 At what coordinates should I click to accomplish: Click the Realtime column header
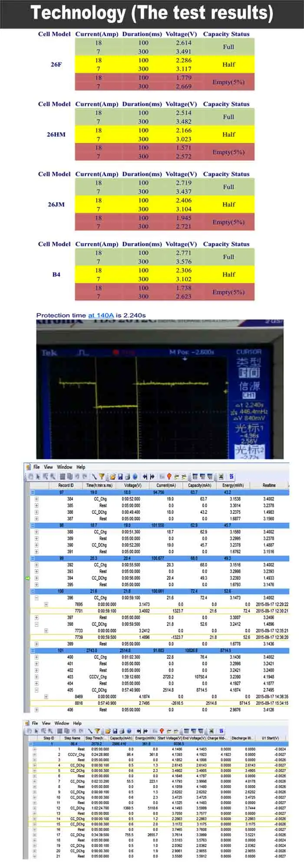269,485
